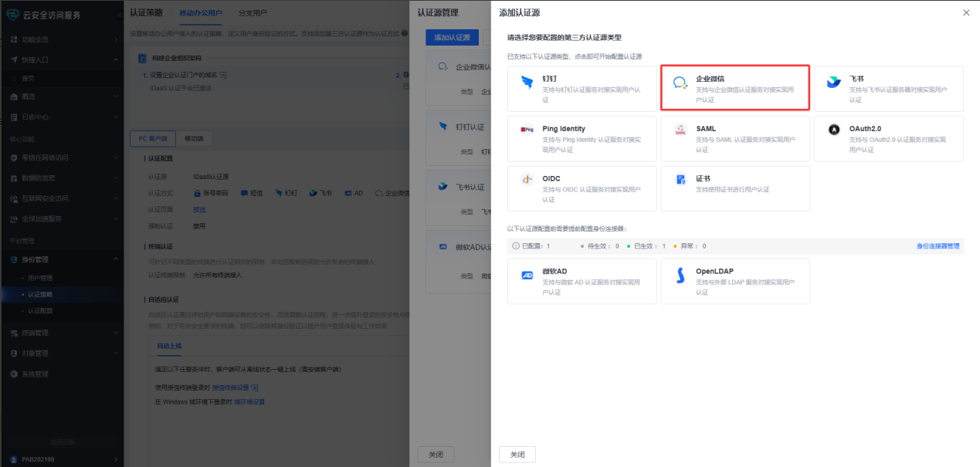Click the 数据防泄密 sidebar icon
Screen dimensions: 980x467
click(x=14, y=178)
